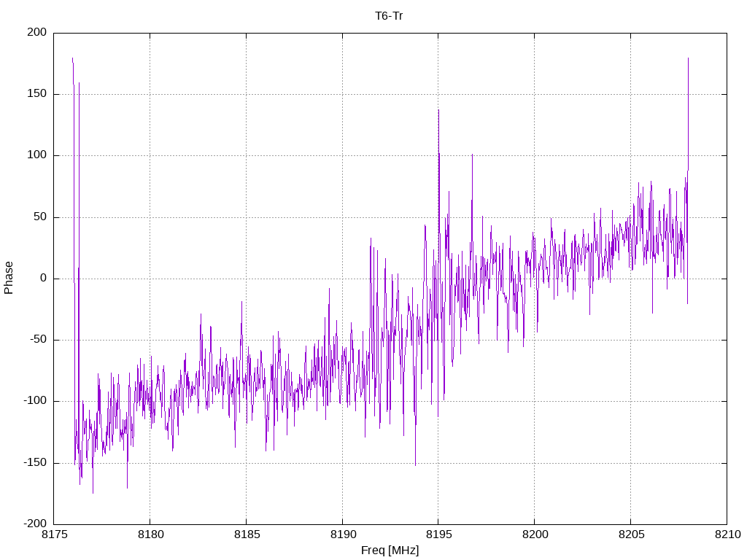Select the 8200 x-axis tick label
The width and height of the screenshot is (747, 560).
[534, 536]
